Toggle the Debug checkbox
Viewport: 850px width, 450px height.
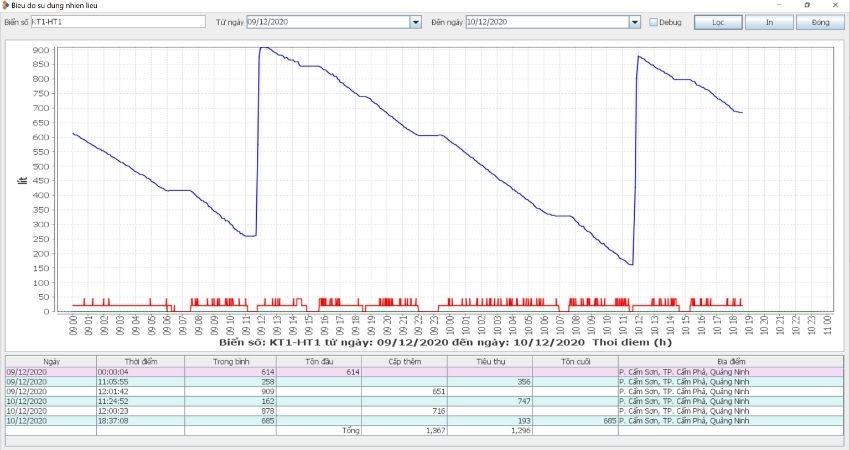point(653,22)
